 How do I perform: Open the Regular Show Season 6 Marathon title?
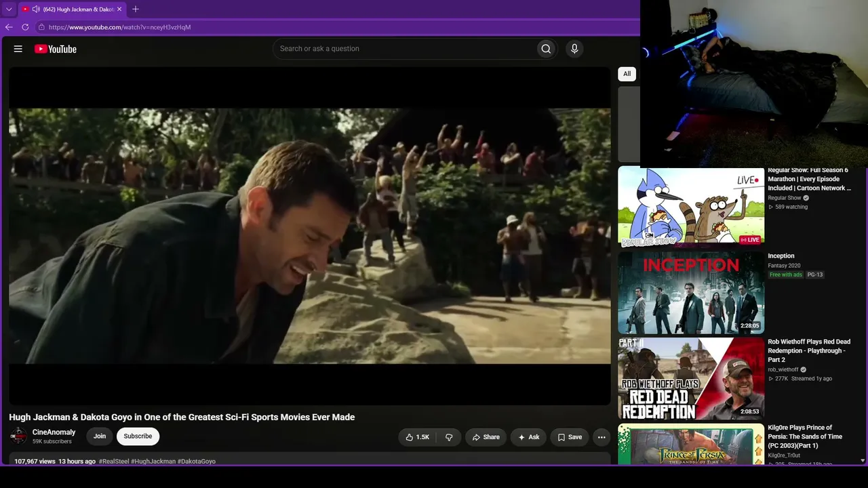(x=809, y=179)
